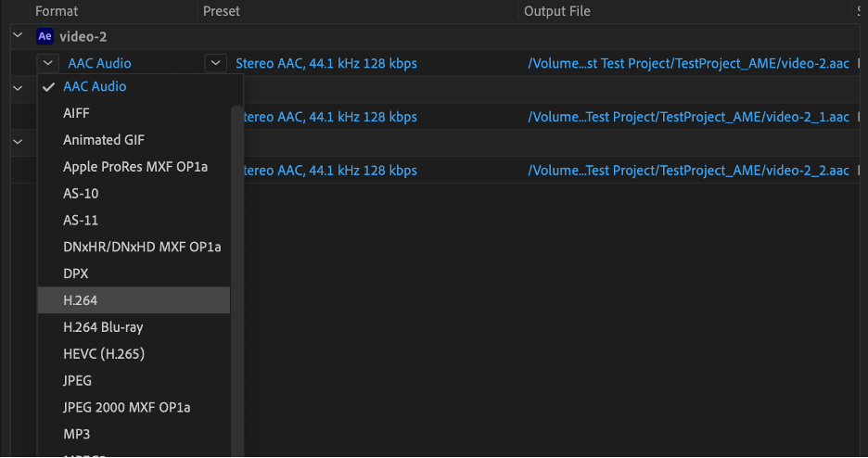Click the AAC Audio format link

[99, 63]
